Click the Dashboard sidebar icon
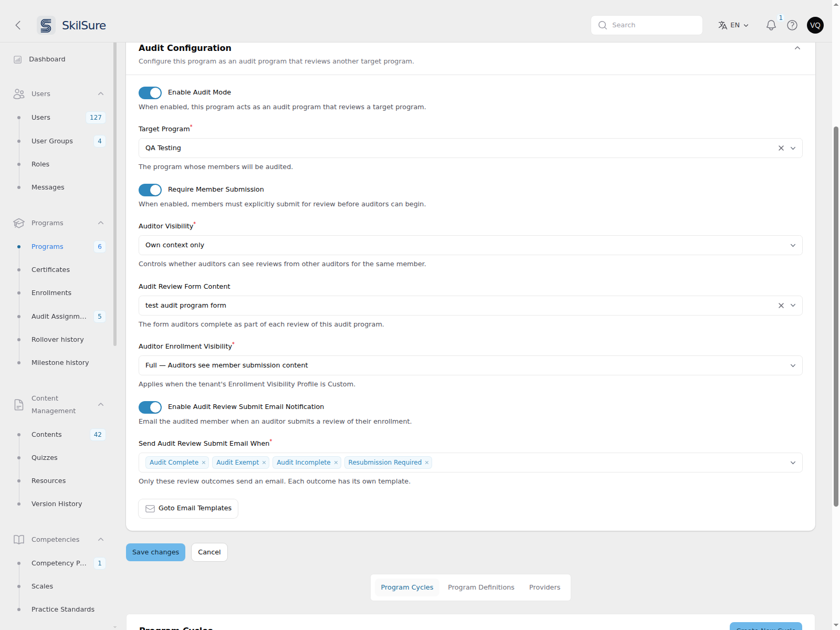 click(18, 59)
